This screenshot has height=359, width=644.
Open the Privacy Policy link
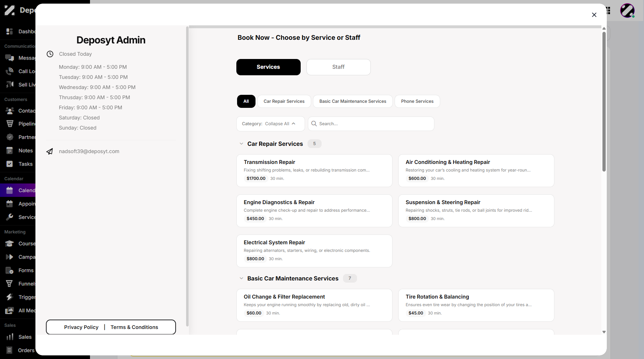tap(81, 327)
